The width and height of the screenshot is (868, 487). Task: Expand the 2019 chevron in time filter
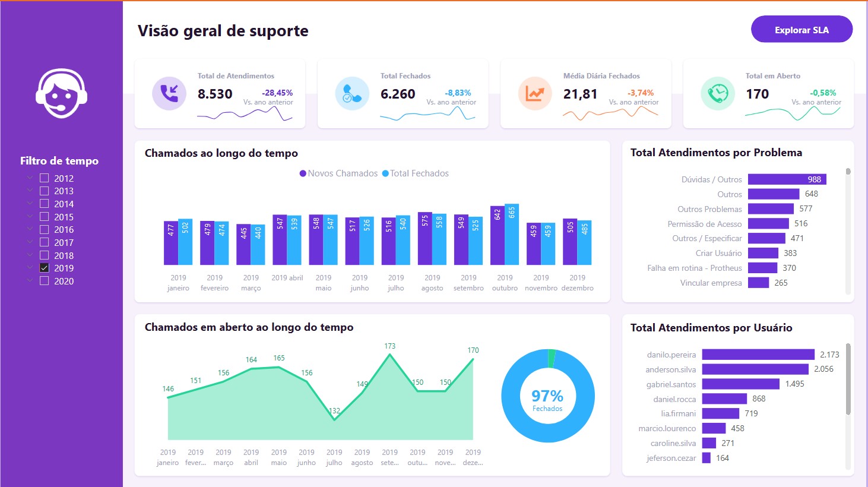(x=30, y=268)
